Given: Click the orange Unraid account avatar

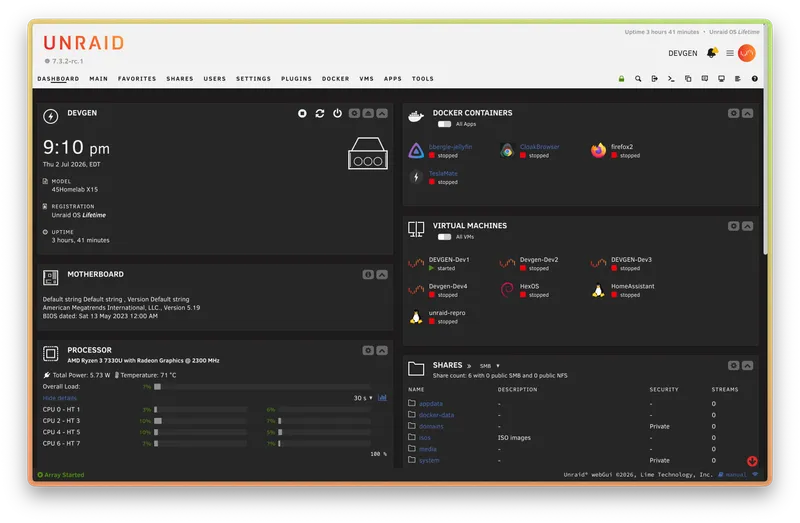Looking at the screenshot, I should 746,53.
